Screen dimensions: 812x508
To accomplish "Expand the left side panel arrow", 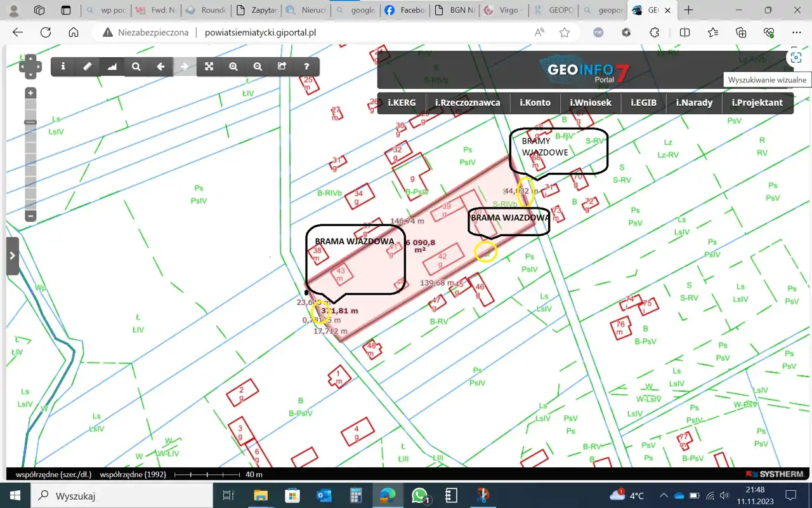I will pyautogui.click(x=12, y=256).
